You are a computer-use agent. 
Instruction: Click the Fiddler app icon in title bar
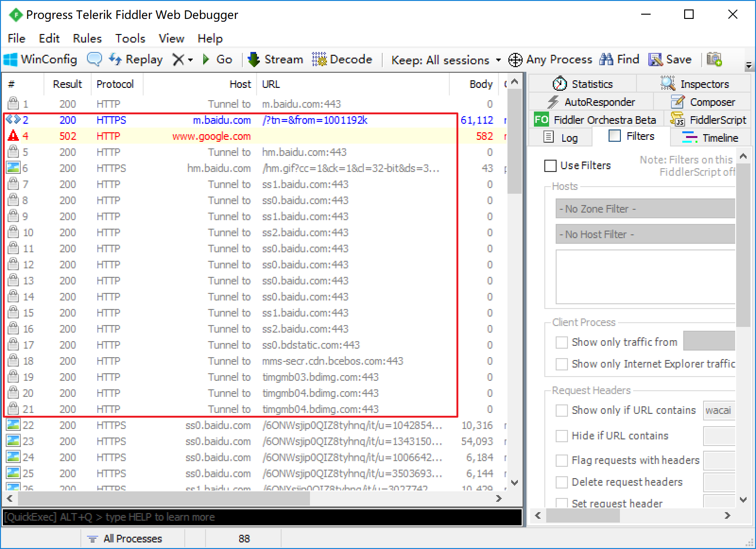15,15
